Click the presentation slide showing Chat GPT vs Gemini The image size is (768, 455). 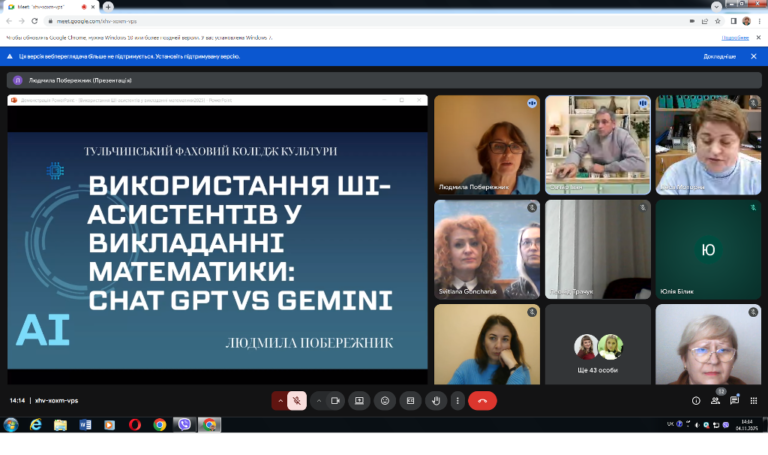(217, 250)
